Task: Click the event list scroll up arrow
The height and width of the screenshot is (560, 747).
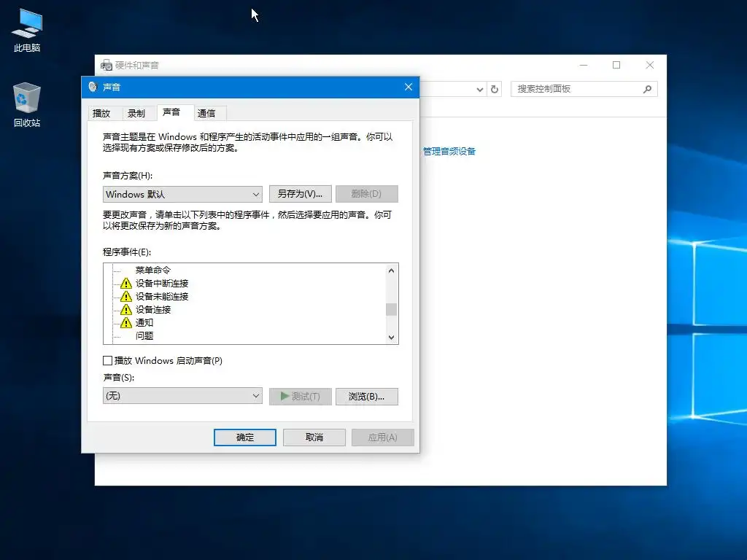Action: tap(391, 271)
